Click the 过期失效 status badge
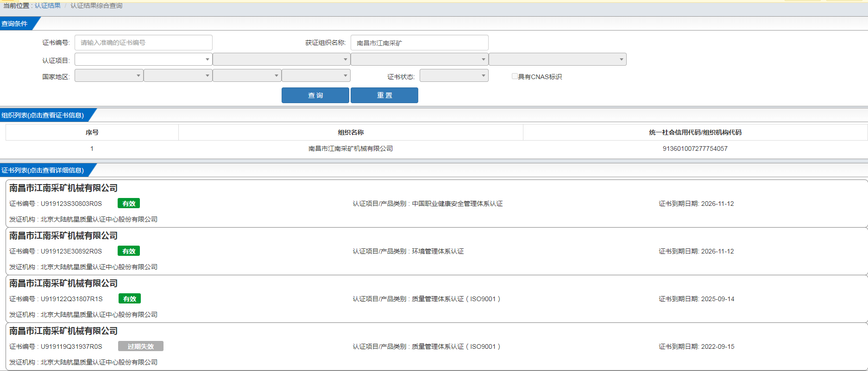This screenshot has height=371, width=868. (140, 346)
